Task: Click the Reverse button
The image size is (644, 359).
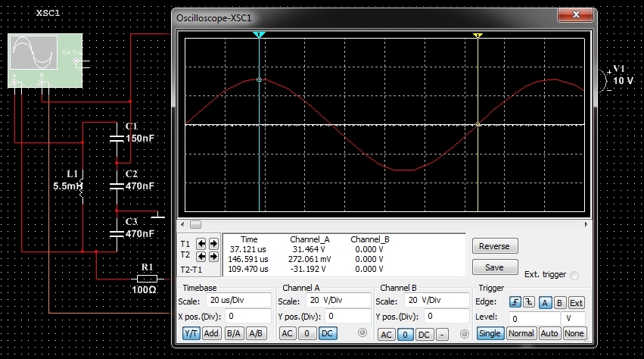Action: coord(494,246)
